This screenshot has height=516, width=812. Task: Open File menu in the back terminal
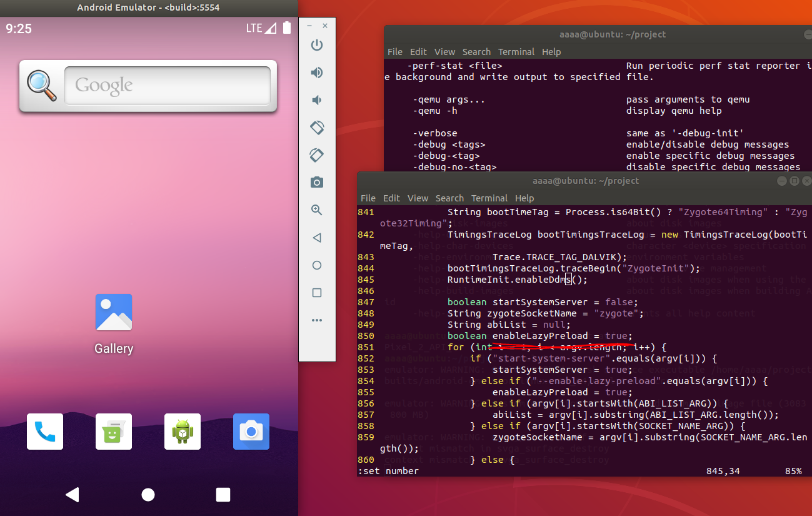[x=395, y=52]
